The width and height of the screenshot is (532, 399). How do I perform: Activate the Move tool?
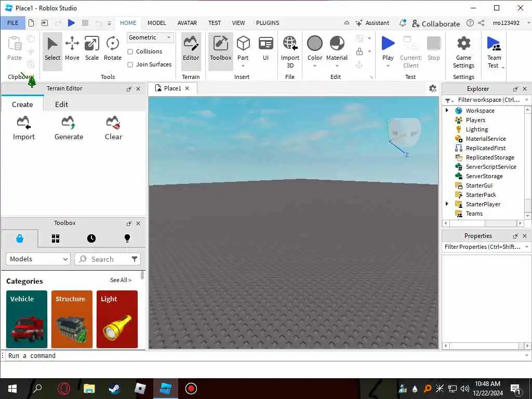72,49
